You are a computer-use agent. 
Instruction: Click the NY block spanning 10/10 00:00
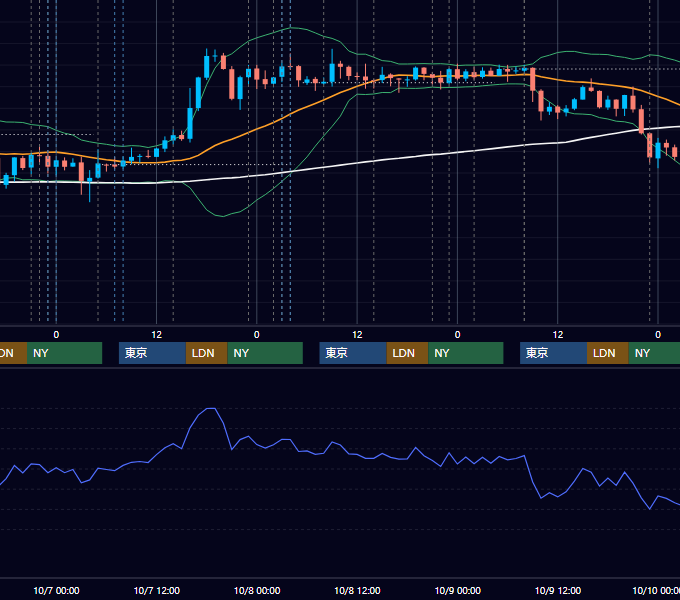(x=654, y=353)
